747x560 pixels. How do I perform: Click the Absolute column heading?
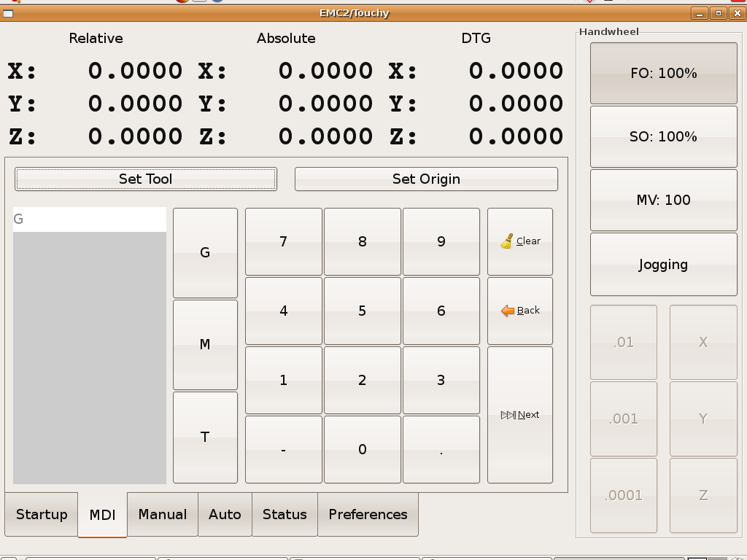[286, 38]
